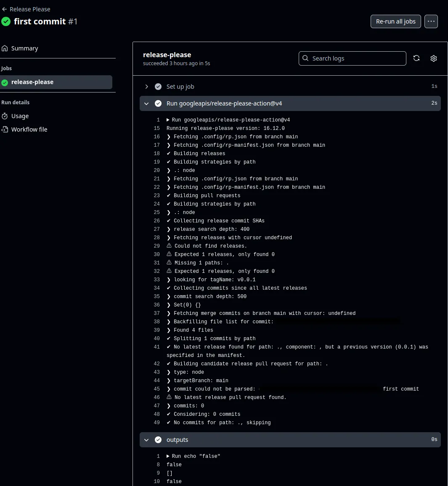
Task: Click line number 29 in the log
Action: [156, 246]
